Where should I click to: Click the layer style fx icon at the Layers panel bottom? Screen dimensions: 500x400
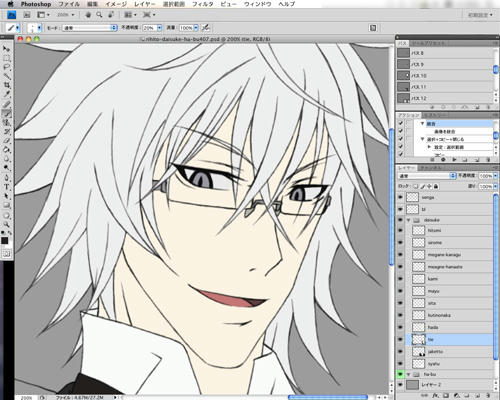click(x=436, y=395)
